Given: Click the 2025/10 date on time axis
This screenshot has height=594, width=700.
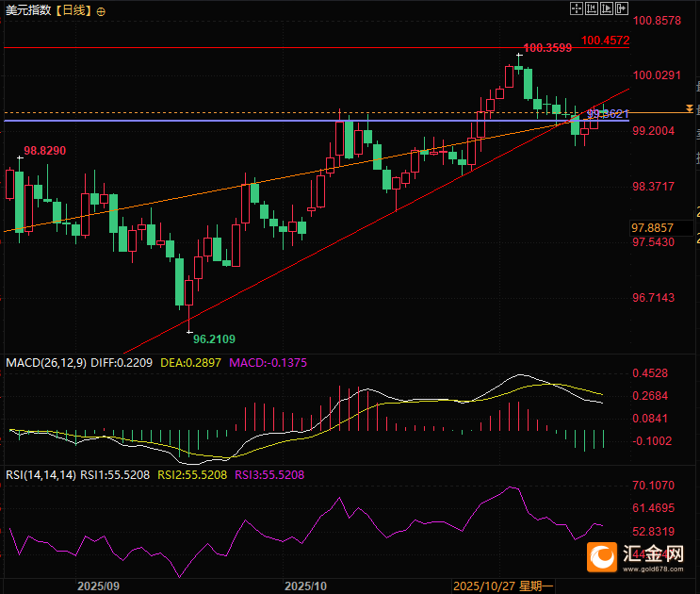Looking at the screenshot, I should click(305, 586).
